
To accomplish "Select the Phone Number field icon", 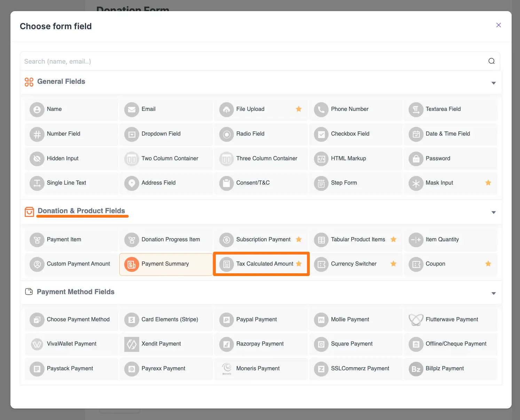I will 321,109.
